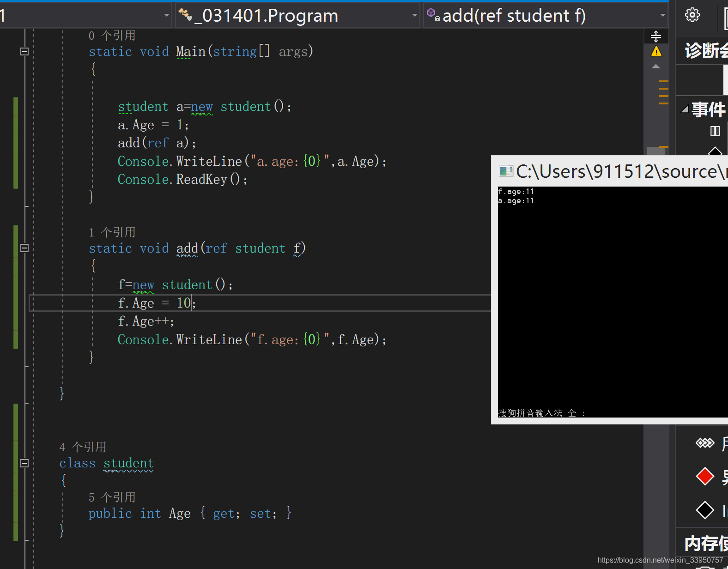Click the 'add' name in the method declaration
This screenshot has width=728, height=569.
click(187, 248)
